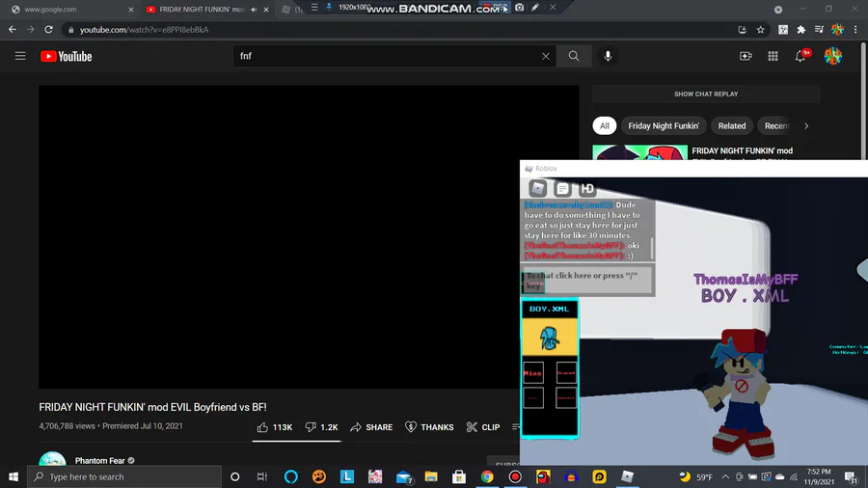Go back in the browser
This screenshot has height=488, width=868.
coord(13,29)
